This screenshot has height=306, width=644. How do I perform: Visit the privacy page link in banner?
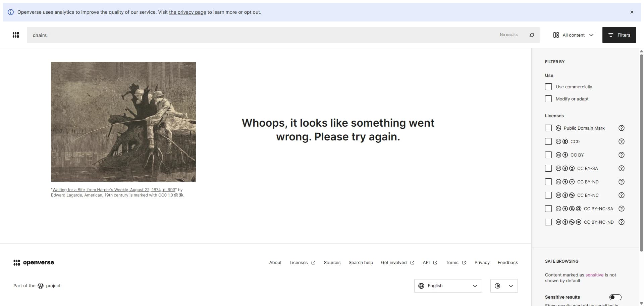pyautogui.click(x=187, y=12)
